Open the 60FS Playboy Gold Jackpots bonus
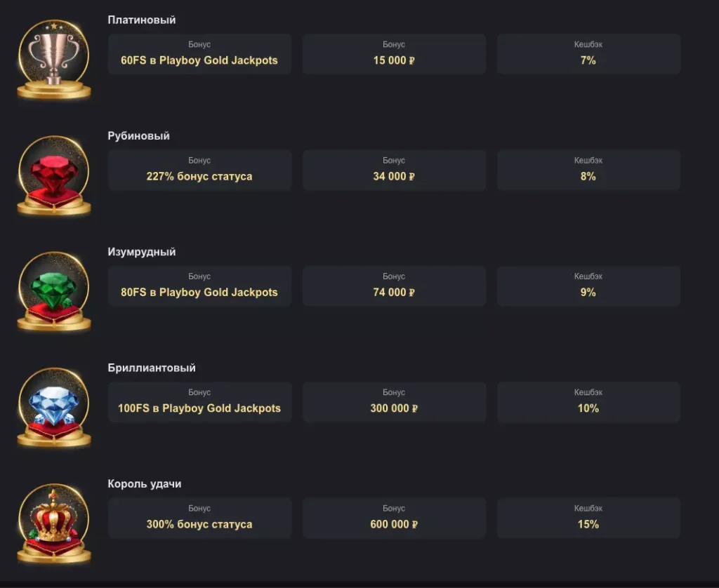719x588 pixels. click(199, 54)
